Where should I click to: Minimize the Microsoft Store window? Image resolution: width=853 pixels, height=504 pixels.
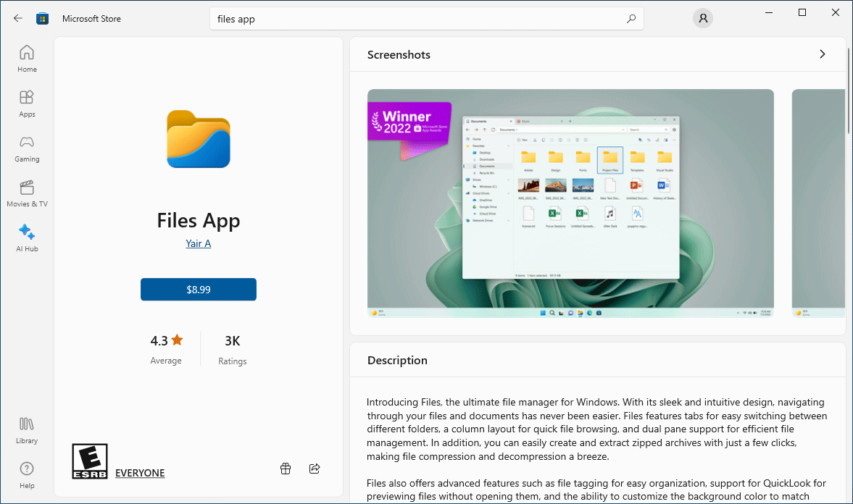pos(769,12)
